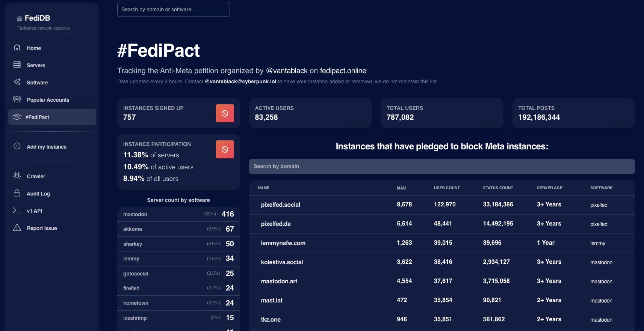Click the #FediPact page heading

coord(159,51)
